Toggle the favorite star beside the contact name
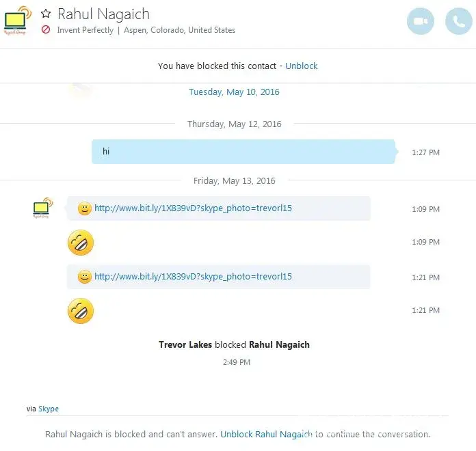476x451 pixels. pos(47,14)
